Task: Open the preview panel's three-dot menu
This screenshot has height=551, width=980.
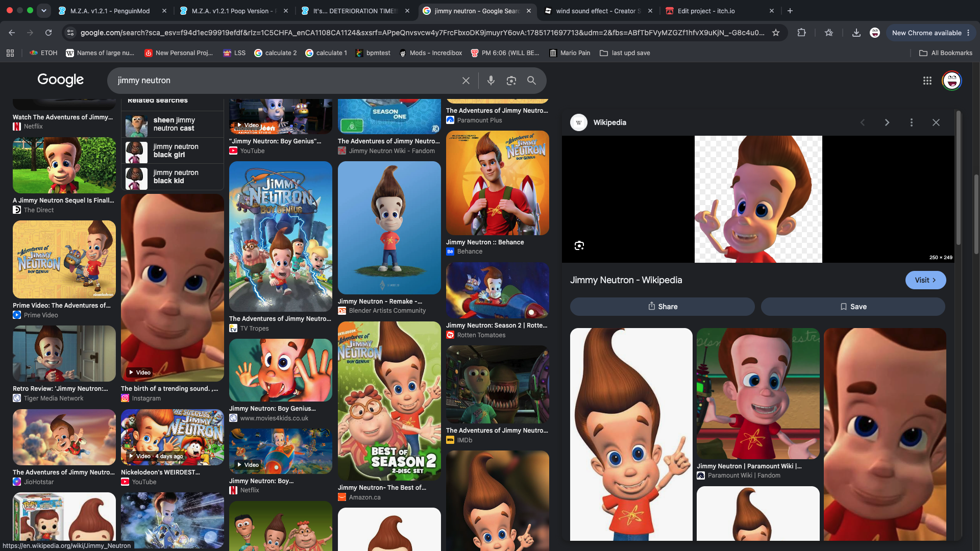Action: tap(912, 122)
